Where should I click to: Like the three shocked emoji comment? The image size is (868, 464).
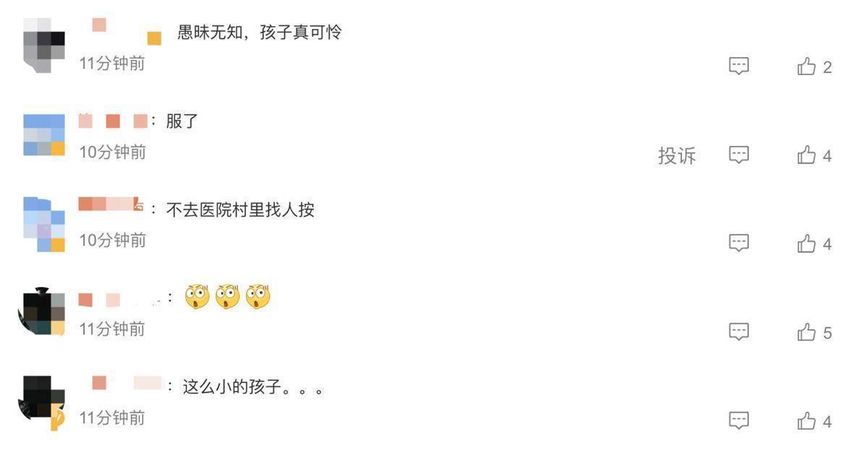tap(807, 332)
